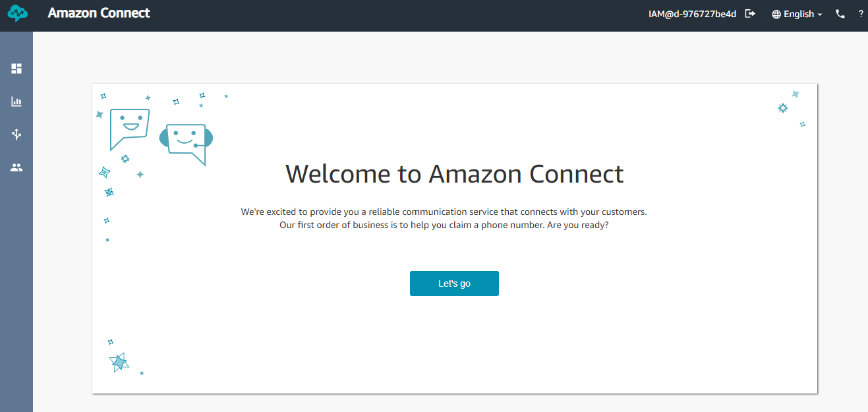This screenshot has height=412, width=868.
Task: Open the Routing sidebar icon
Action: [16, 134]
